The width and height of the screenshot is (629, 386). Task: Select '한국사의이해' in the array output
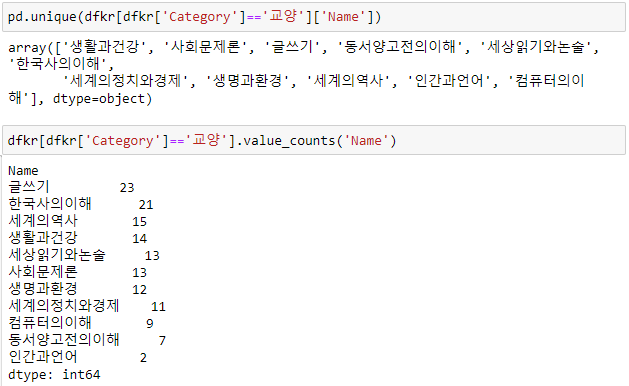coord(58,64)
